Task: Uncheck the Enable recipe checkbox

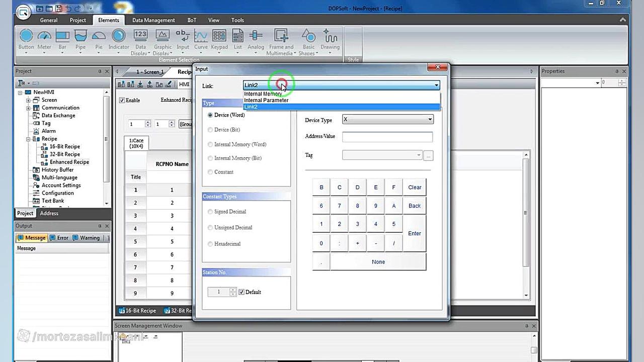Action: (122, 100)
